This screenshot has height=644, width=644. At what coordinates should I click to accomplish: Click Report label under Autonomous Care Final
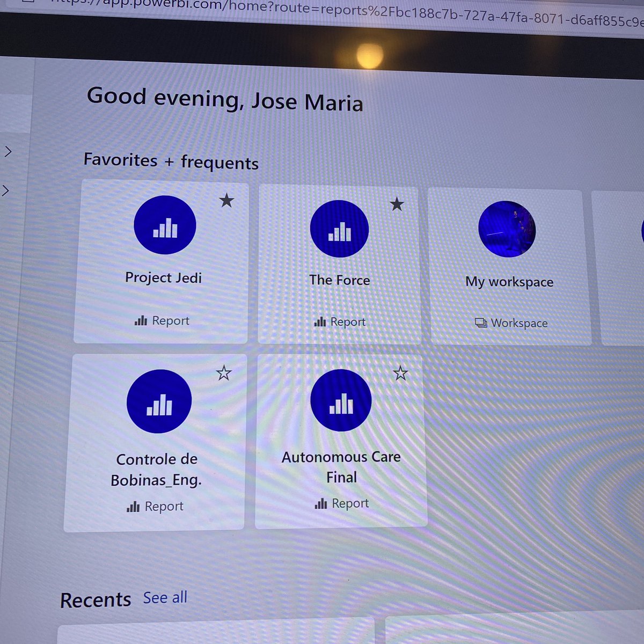coord(342,503)
